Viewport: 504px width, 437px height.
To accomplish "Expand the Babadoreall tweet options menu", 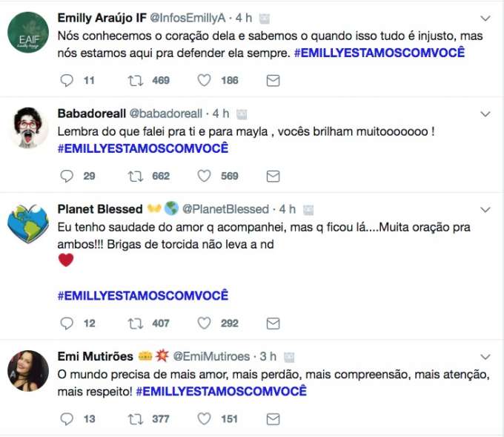I will point(485,114).
